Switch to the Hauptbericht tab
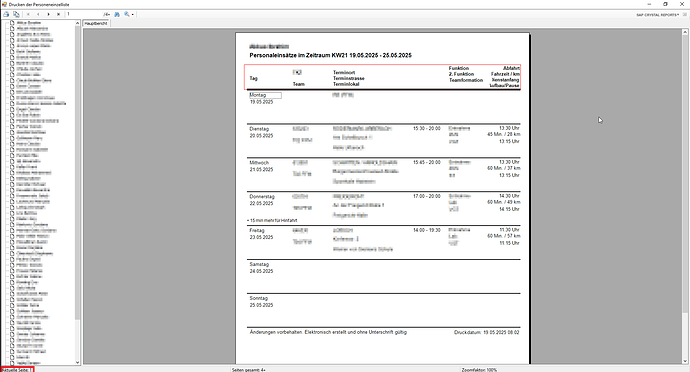The width and height of the screenshot is (690, 372). [x=96, y=23]
